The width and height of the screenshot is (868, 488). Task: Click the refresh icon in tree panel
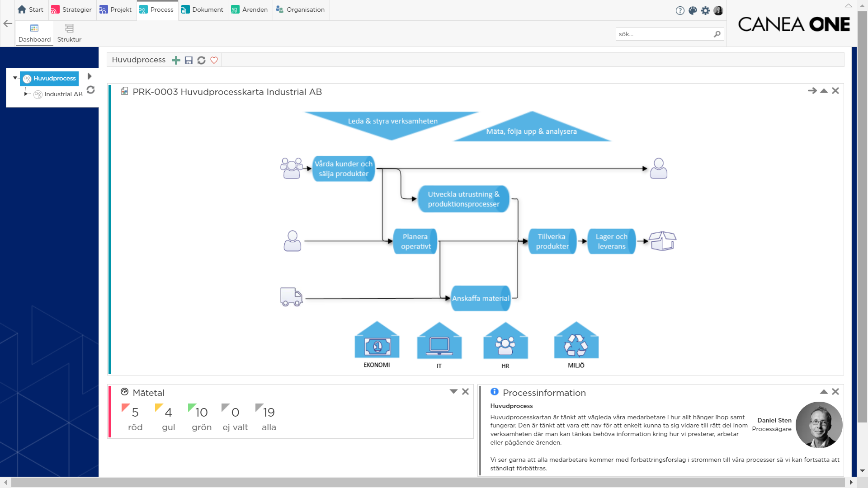point(90,90)
